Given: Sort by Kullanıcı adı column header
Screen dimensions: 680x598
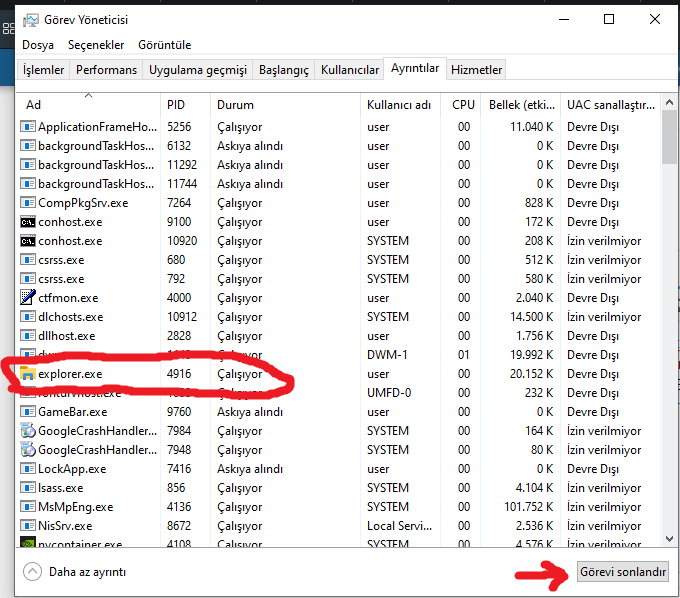Looking at the screenshot, I should coord(400,105).
